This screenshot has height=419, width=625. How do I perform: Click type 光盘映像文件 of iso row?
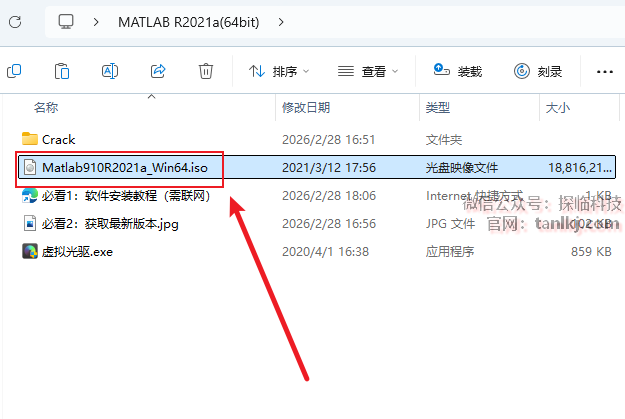(462, 168)
